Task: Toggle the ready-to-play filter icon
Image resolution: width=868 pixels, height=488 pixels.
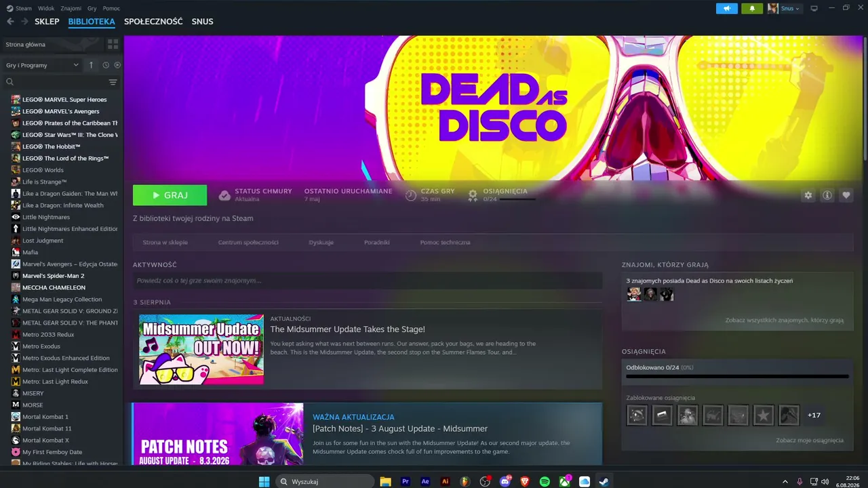Action: 117,65
